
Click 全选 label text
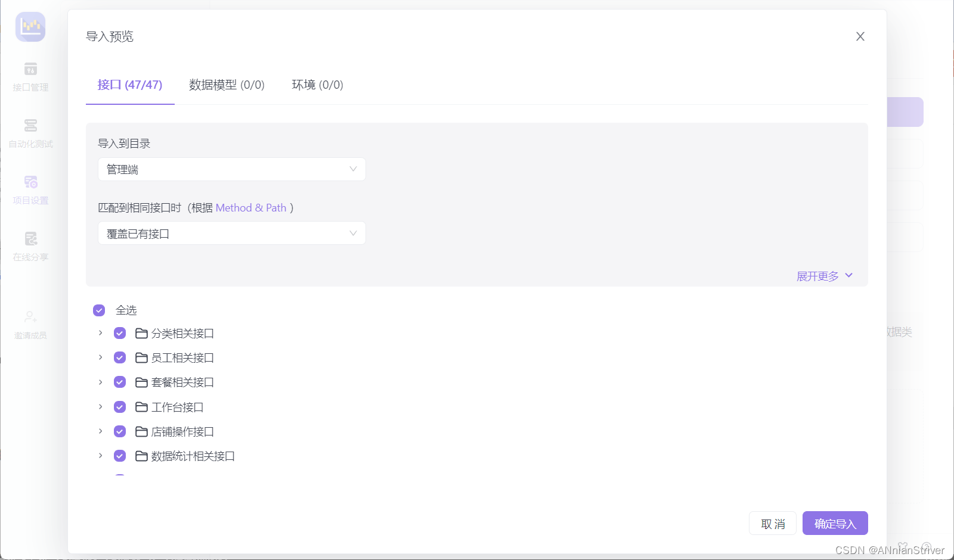coord(126,310)
